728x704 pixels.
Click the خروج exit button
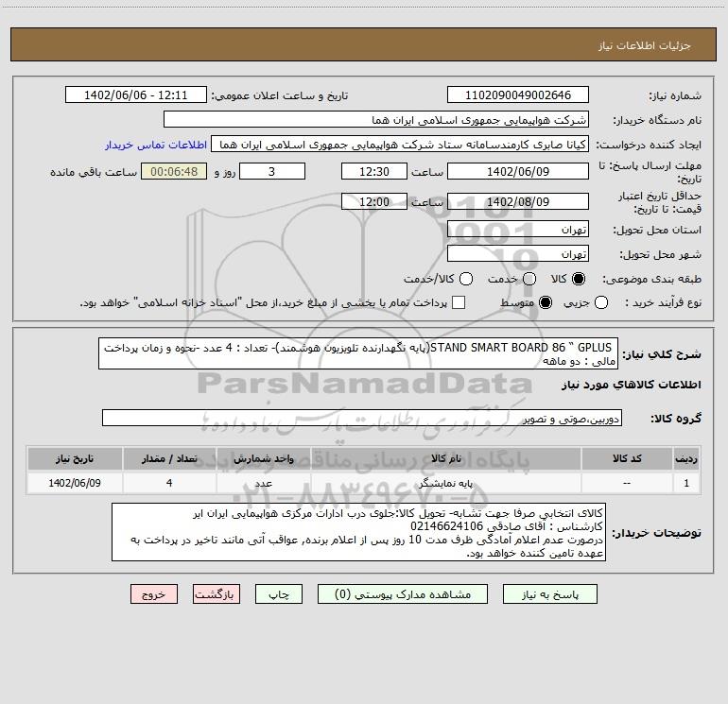(154, 594)
